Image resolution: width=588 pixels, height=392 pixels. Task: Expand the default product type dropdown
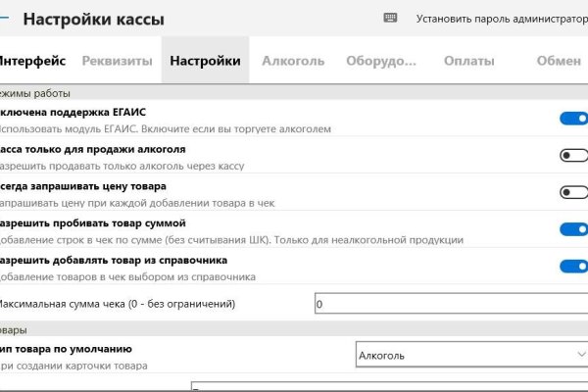[x=470, y=355]
